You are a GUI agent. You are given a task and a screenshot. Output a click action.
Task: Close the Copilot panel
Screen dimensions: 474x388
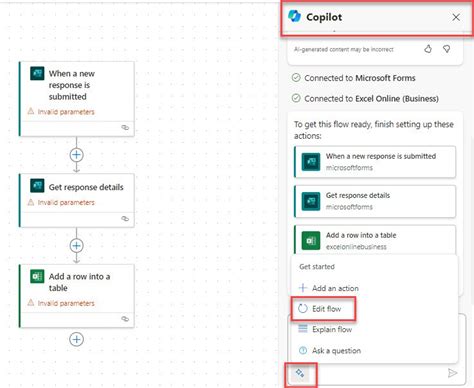pos(456,17)
